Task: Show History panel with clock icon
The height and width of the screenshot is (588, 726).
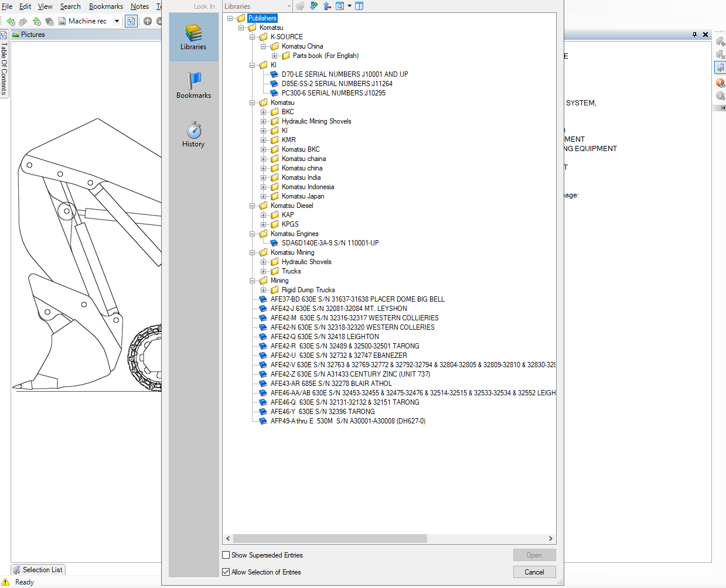Action: click(x=193, y=134)
